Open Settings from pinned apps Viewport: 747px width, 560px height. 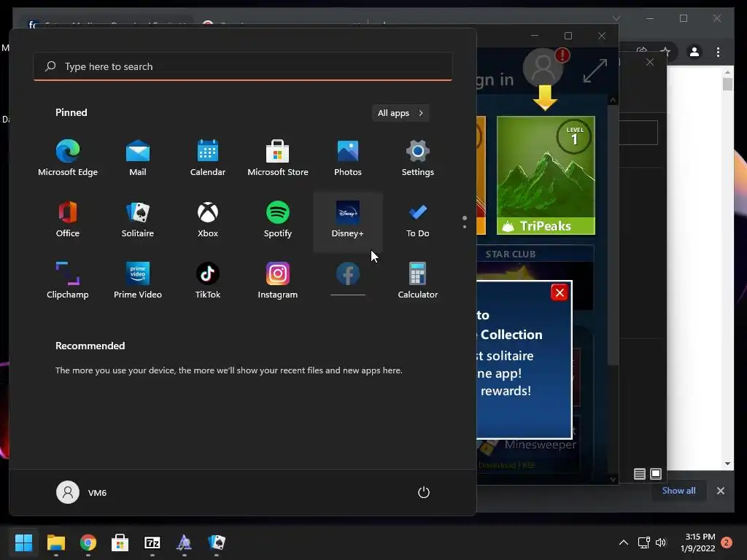coord(418,158)
